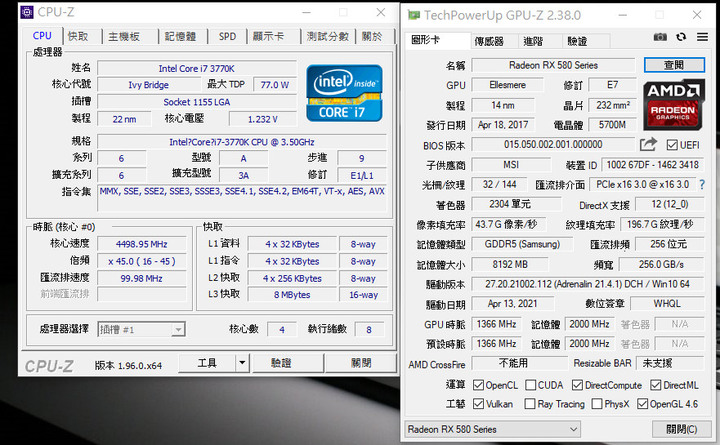Click the CPU-Z title bar icon
Image resolution: width=720 pixels, height=445 pixels.
tap(27, 12)
